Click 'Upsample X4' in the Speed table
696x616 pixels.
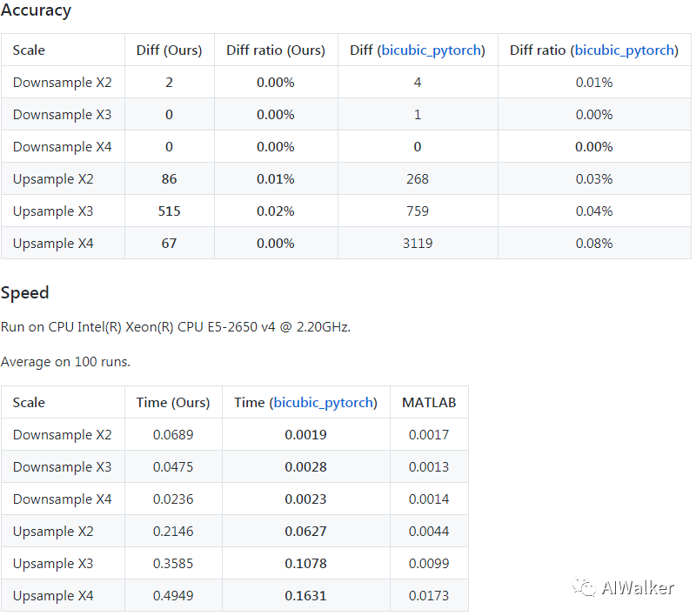(53, 596)
